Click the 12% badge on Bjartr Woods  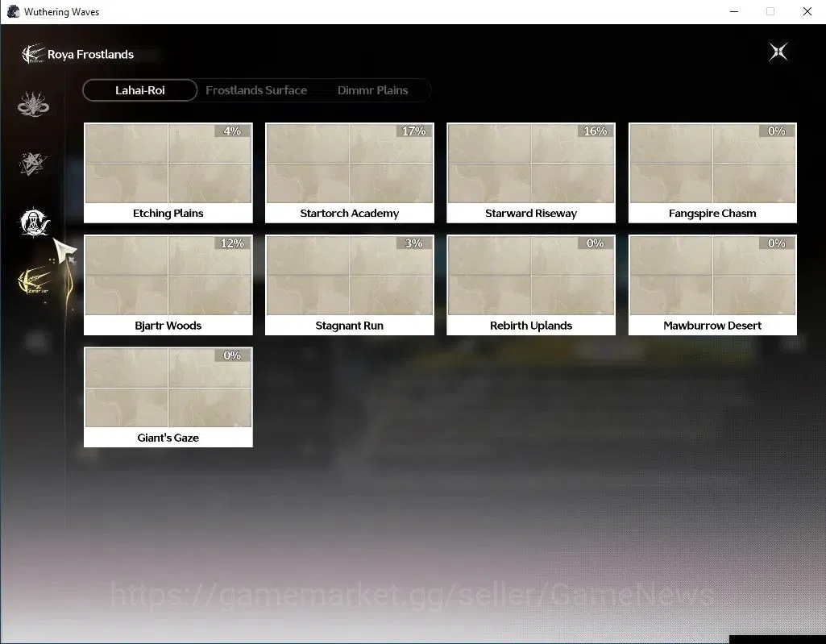point(232,243)
